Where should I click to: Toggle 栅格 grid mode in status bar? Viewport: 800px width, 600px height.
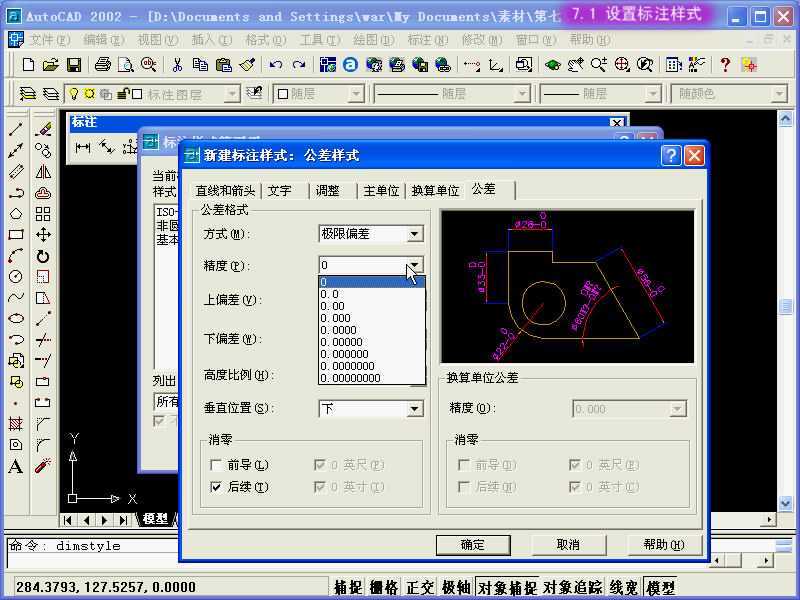(384, 587)
